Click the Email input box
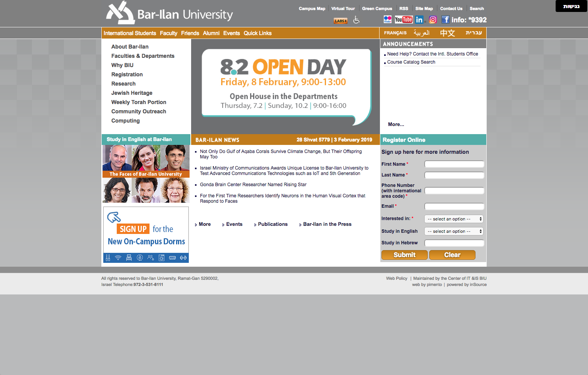 tap(454, 206)
